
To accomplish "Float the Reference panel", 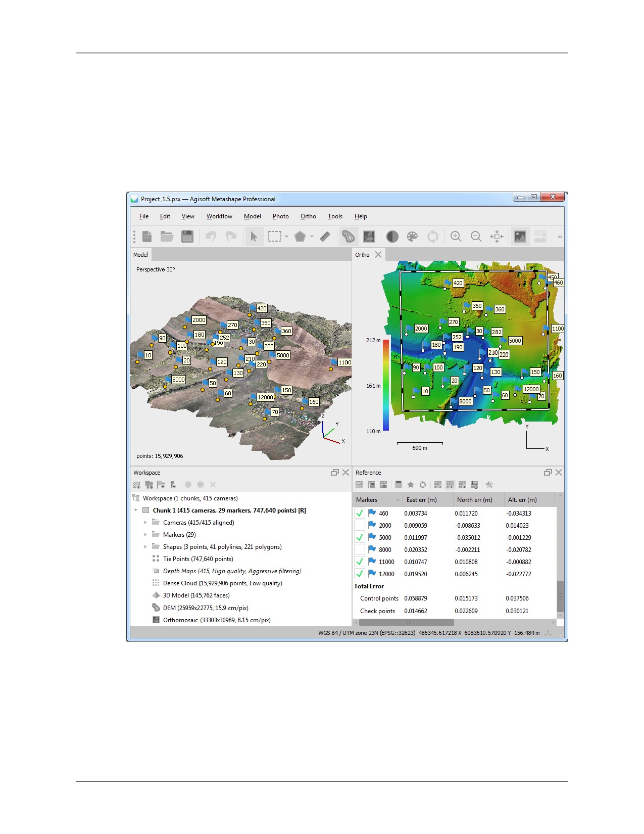I will point(548,473).
